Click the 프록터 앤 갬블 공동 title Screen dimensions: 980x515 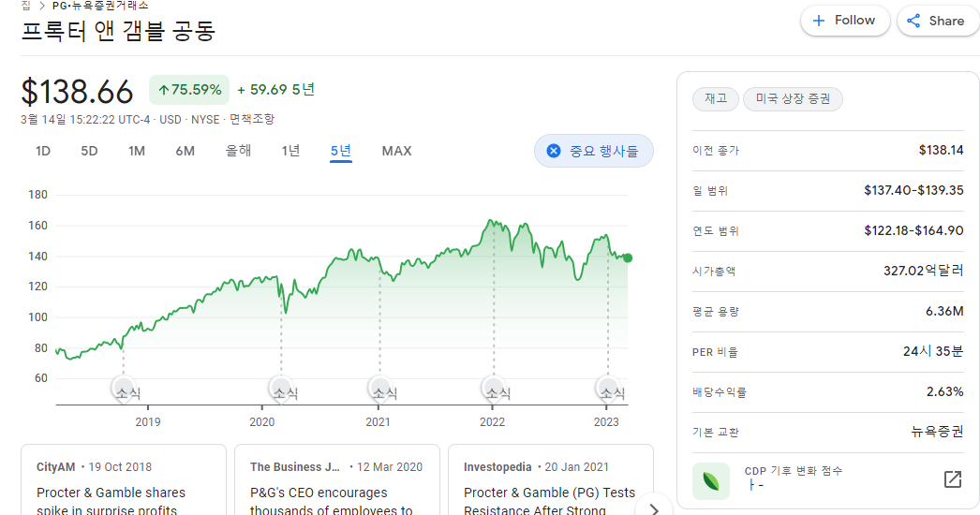click(118, 31)
